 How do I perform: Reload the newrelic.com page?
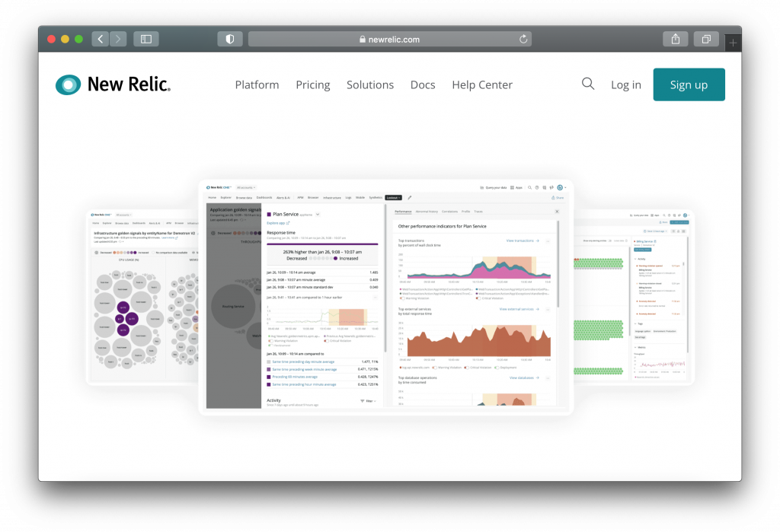(523, 40)
